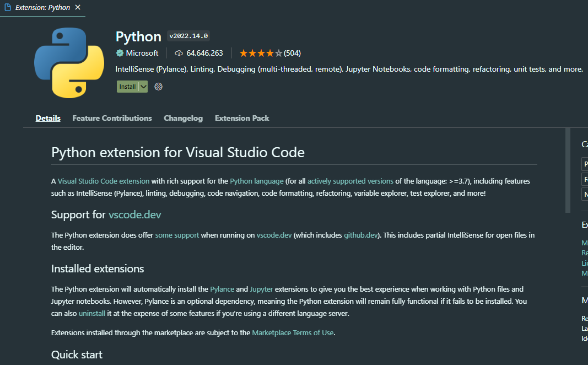The width and height of the screenshot is (588, 365).
Task: Click the download count cloud icon
Action: 179,53
